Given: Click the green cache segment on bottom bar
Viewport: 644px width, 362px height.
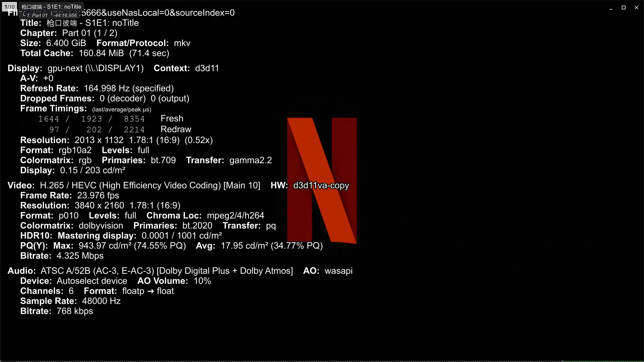Looking at the screenshot, I should [x=603, y=361].
